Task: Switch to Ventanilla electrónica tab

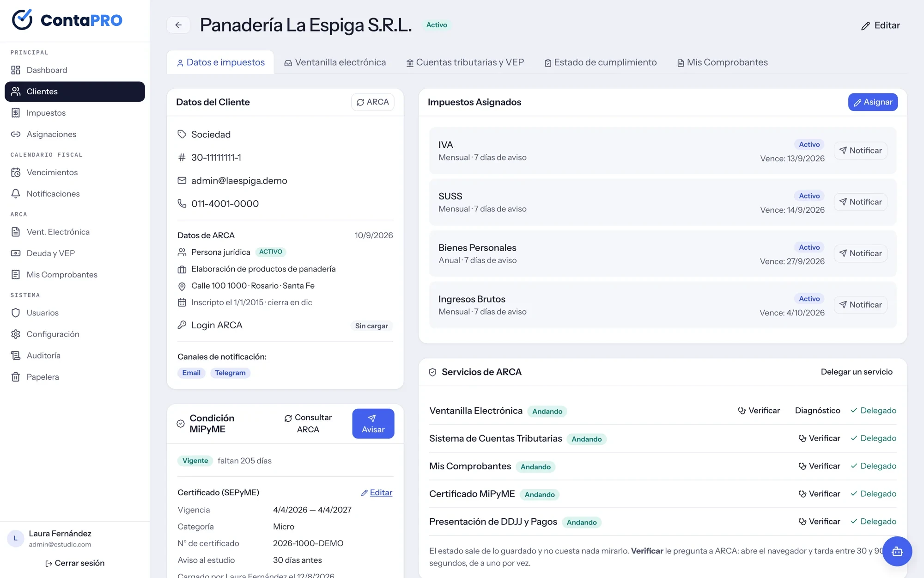Action: [x=335, y=62]
